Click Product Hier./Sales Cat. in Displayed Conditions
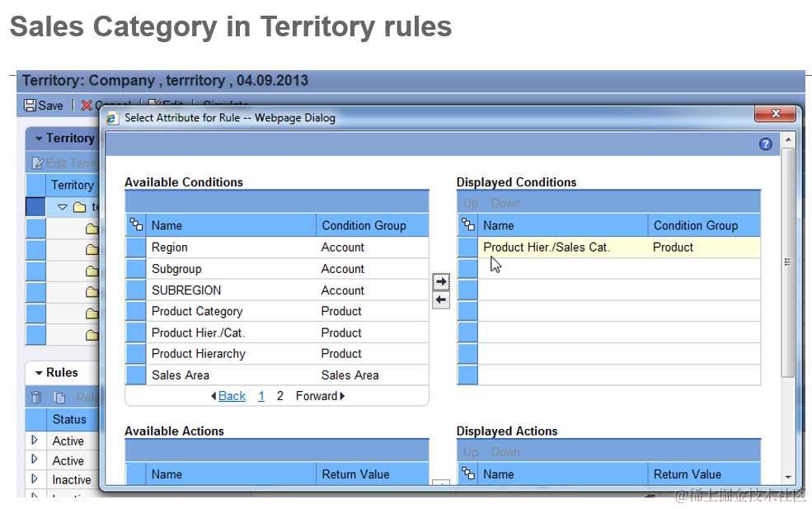812x509 pixels. click(x=547, y=247)
